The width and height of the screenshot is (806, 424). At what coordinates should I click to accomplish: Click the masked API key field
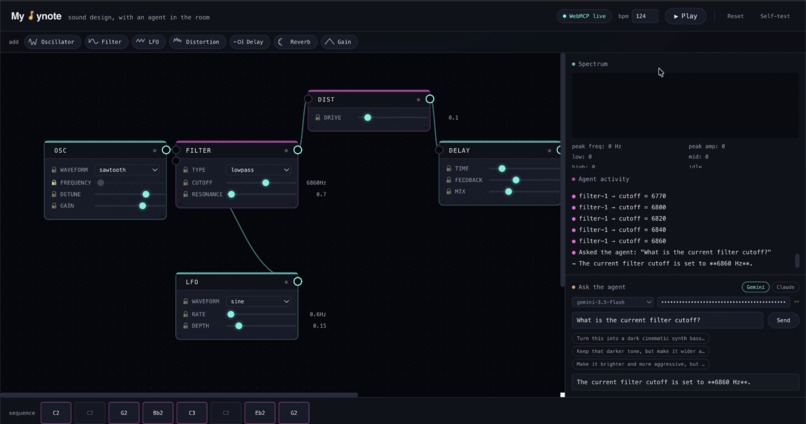(x=723, y=302)
